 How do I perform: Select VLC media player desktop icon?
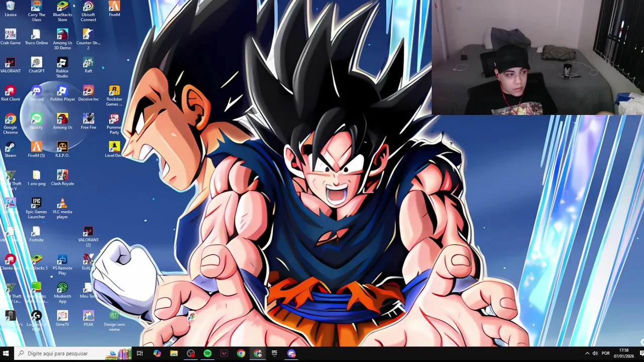pyautogui.click(x=62, y=208)
